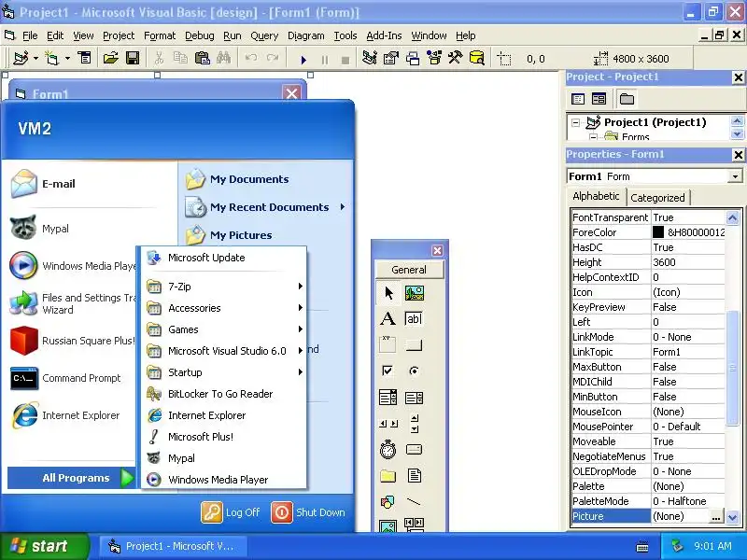Viewport: 747px width, 560px height.
Task: Click the Find binoculars icon
Action: pos(223,59)
